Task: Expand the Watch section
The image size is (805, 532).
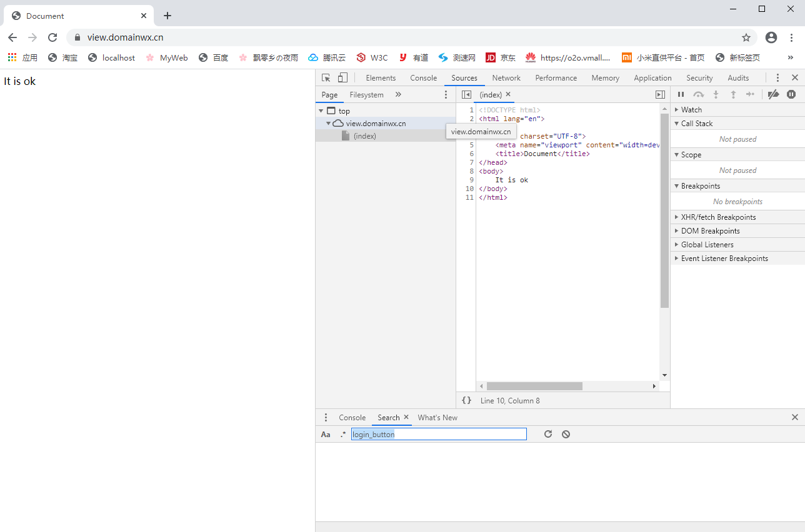Action: pyautogui.click(x=691, y=110)
